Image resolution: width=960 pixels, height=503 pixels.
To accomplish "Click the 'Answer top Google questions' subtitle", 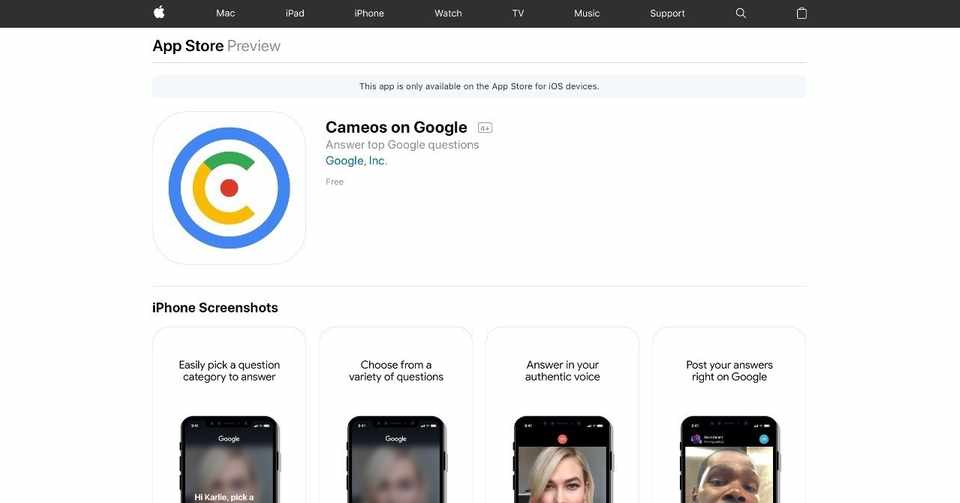I will [402, 145].
